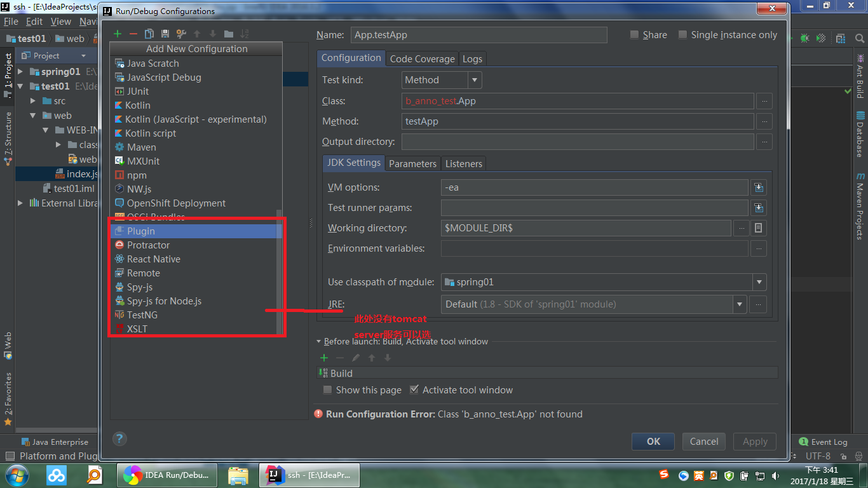Viewport: 868px width, 488px height.
Task: Expand spring01 project node
Action: click(20, 72)
